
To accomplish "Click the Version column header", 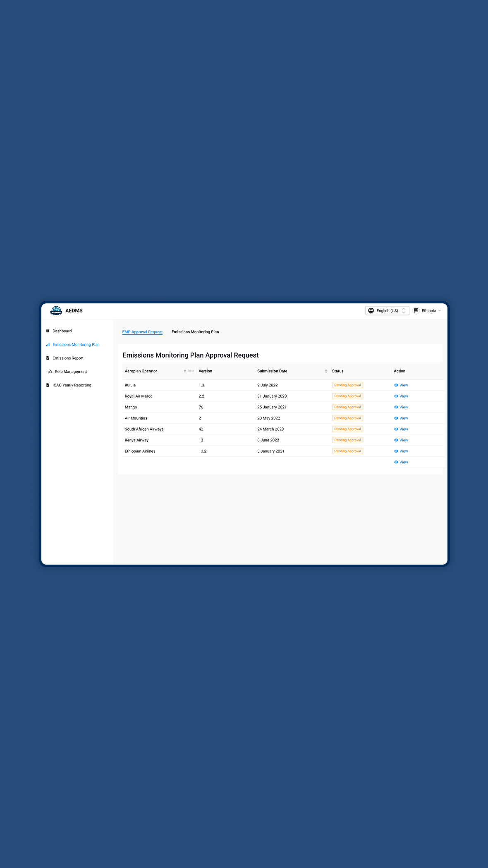I will click(x=206, y=371).
